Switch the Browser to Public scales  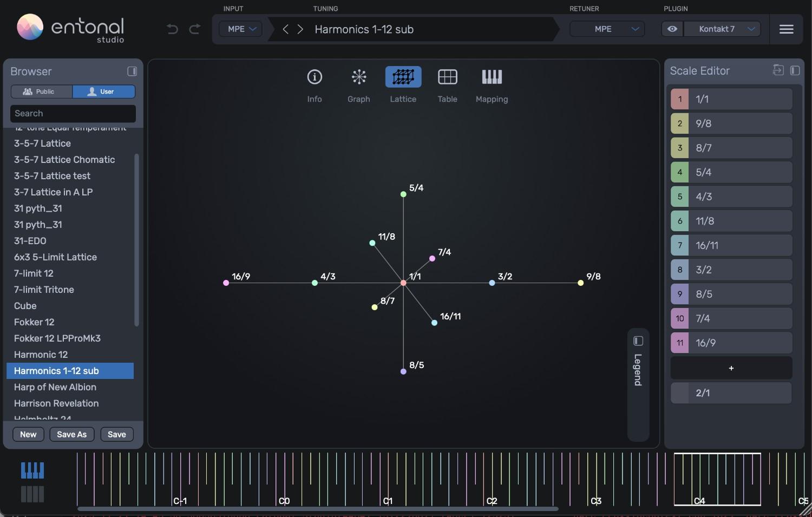point(41,91)
